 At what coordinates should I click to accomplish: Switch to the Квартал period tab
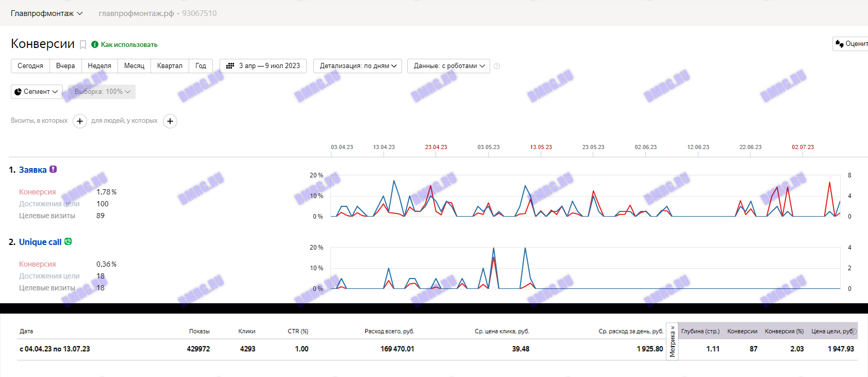[x=170, y=66]
